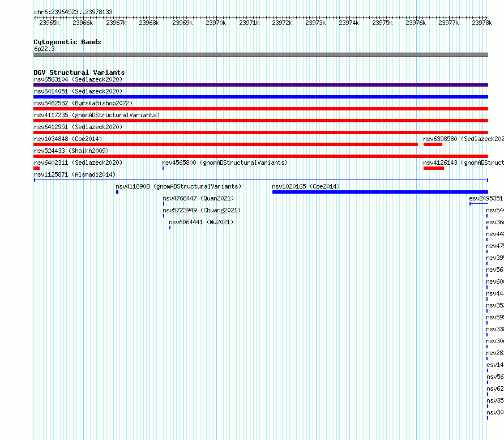Click the cut-off nsv39 variant label
The image size is (504, 440).
click(x=495, y=258)
